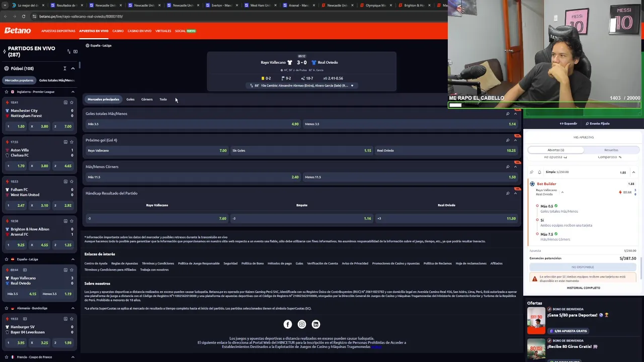The width and height of the screenshot is (644, 362).
Task: Bet on Empate -3 handicap at 1.16
Action: coord(301,218)
